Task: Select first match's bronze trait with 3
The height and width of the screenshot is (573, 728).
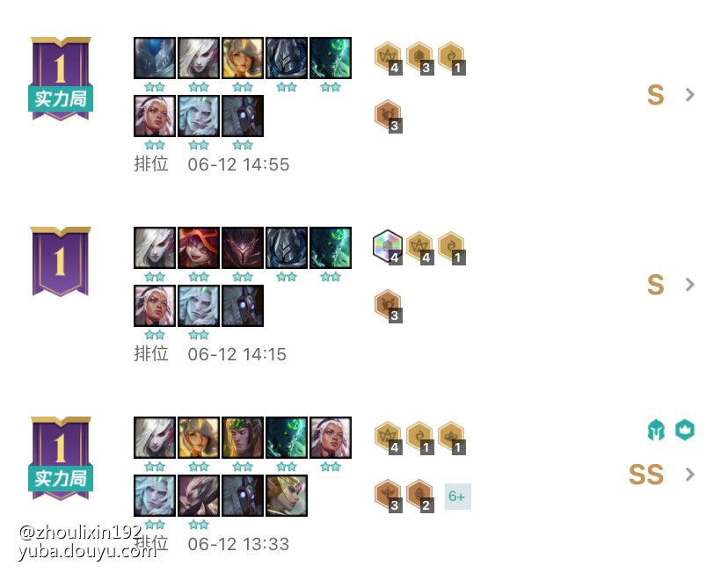Action: [x=388, y=116]
